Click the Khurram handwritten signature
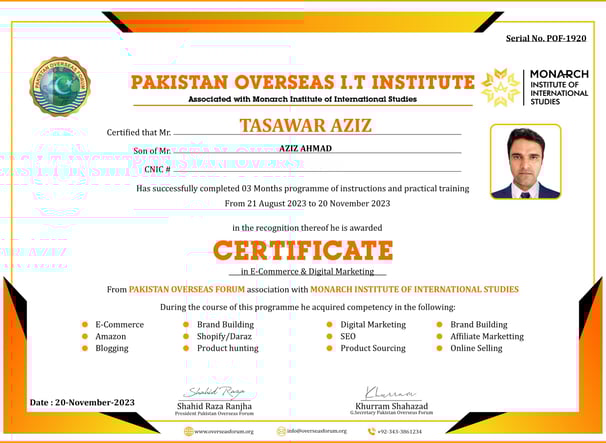Viewport: 606px width, 443px height. pos(390,392)
